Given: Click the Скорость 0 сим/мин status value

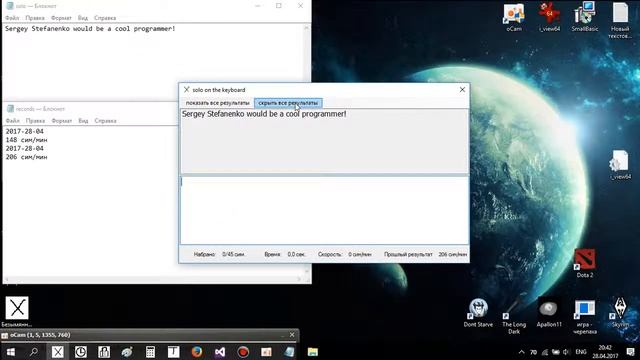Looking at the screenshot, I should [360, 254].
